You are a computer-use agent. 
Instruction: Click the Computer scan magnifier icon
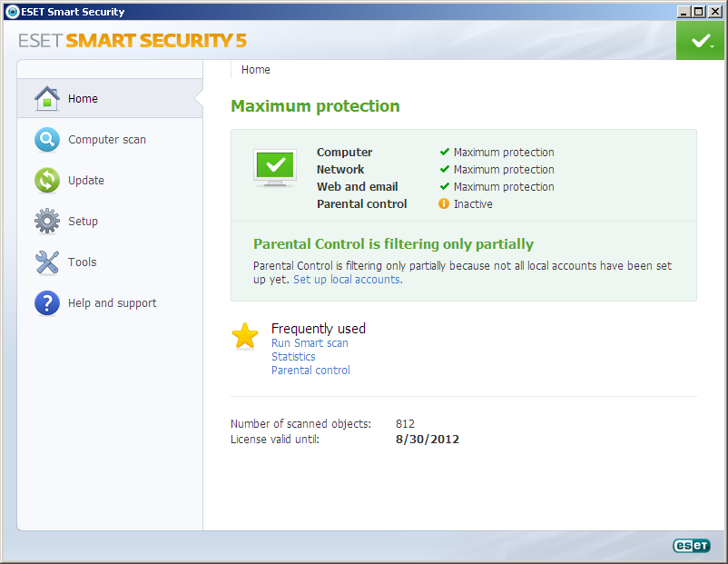tap(47, 140)
